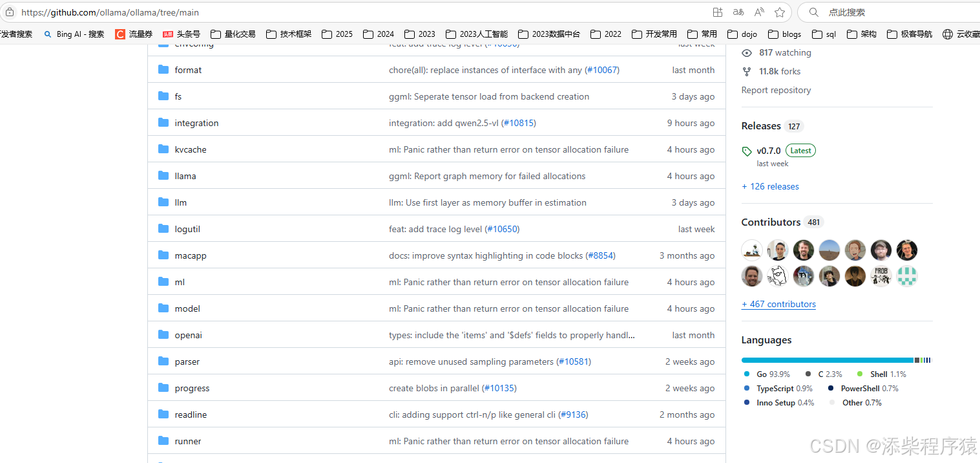This screenshot has height=463, width=980.
Task: Click the split screen icon in address bar
Action: (x=718, y=12)
